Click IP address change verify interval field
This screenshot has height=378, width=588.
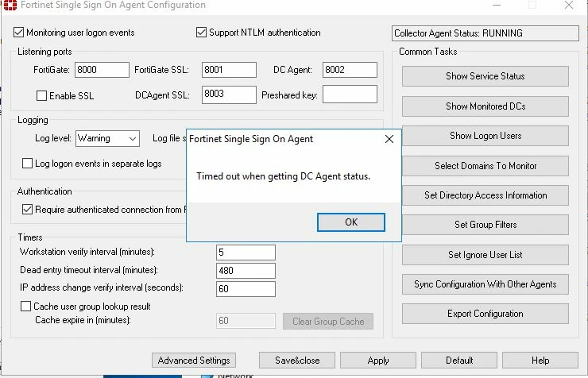coord(246,289)
